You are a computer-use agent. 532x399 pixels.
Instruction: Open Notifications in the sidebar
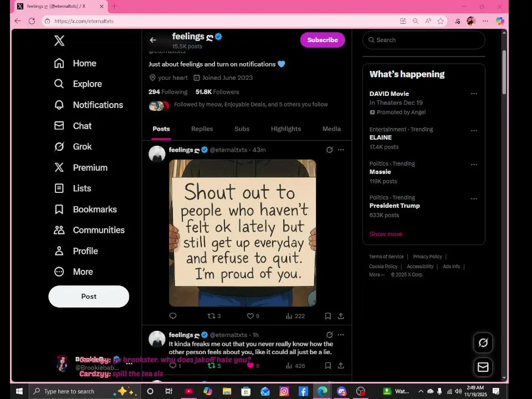89,105
